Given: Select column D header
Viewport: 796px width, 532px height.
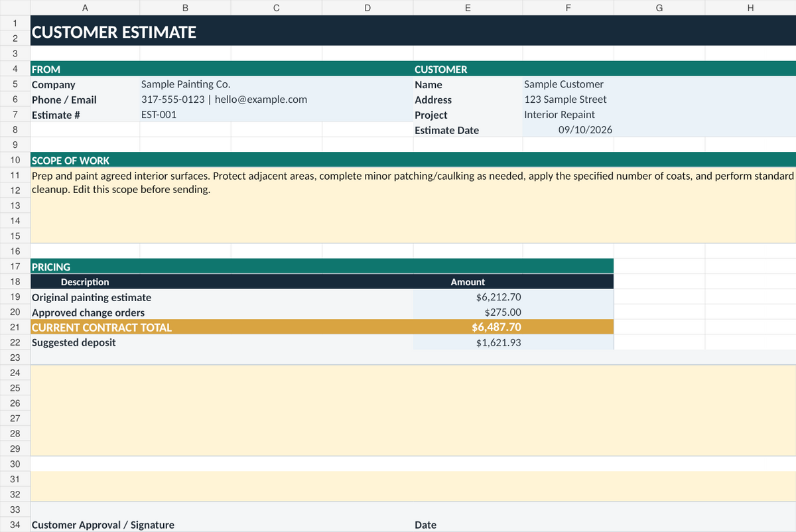Looking at the screenshot, I should 367,8.
